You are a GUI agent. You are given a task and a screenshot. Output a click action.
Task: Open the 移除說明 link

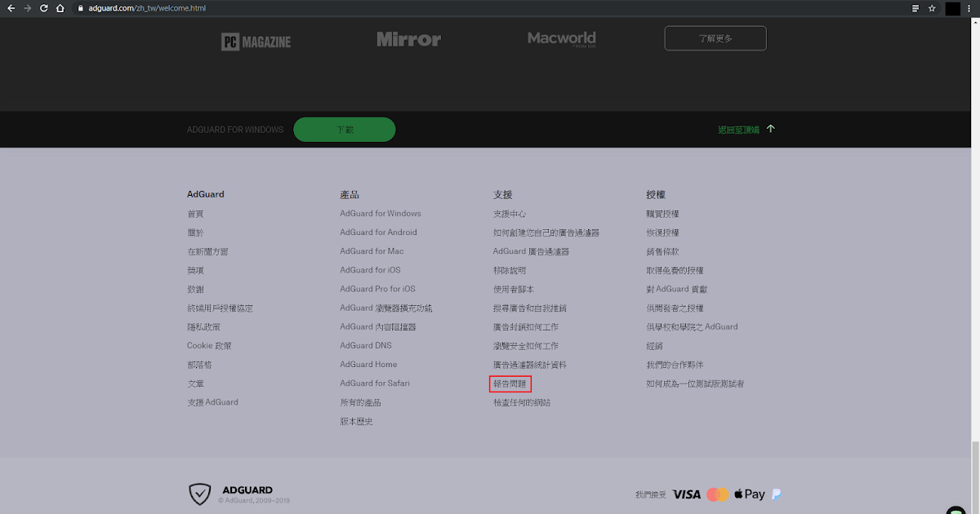tap(510, 270)
